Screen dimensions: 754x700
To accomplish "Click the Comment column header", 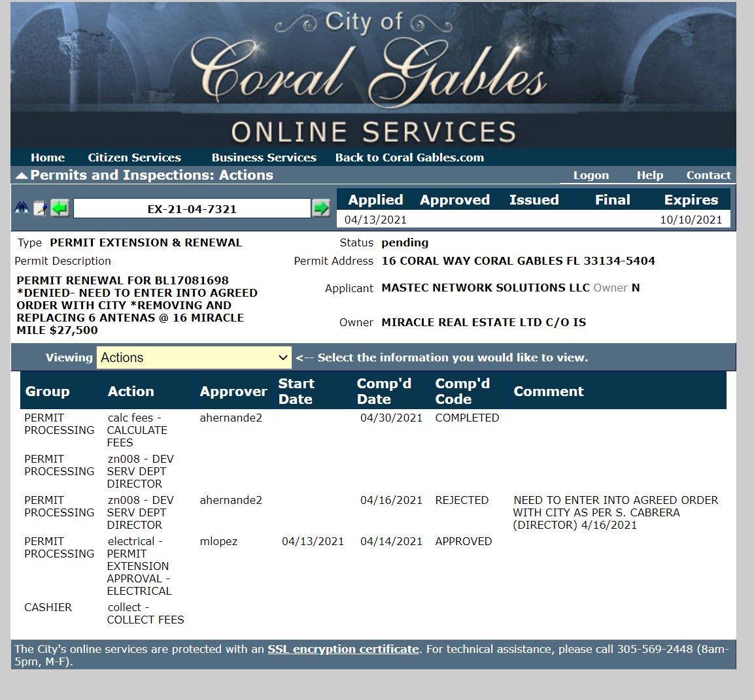I will tap(548, 392).
